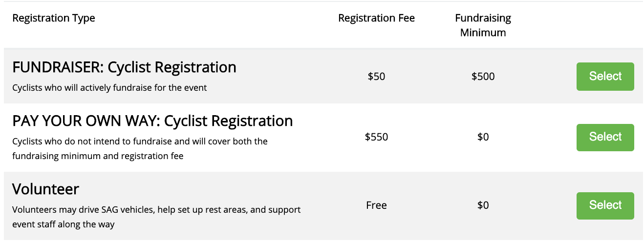This screenshot has width=644, height=242.
Task: Click the Registration Type column header
Action: tap(54, 18)
